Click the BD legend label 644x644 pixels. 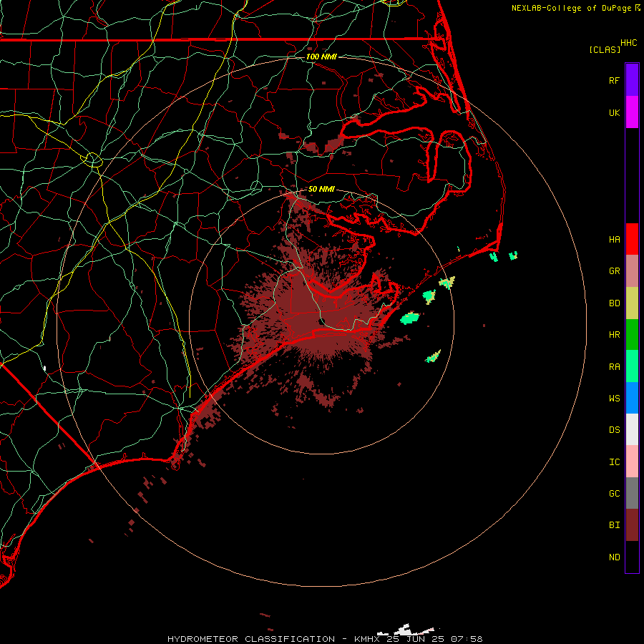tap(614, 303)
